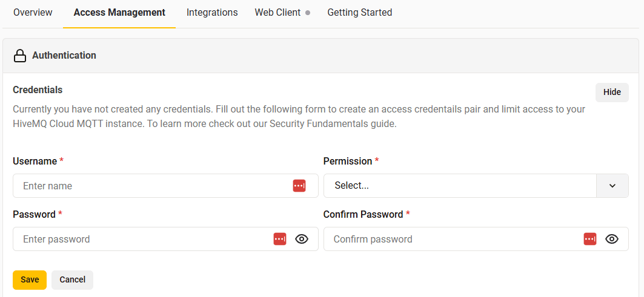Click the password manager icon in Username field
This screenshot has height=297, width=644.
299,186
